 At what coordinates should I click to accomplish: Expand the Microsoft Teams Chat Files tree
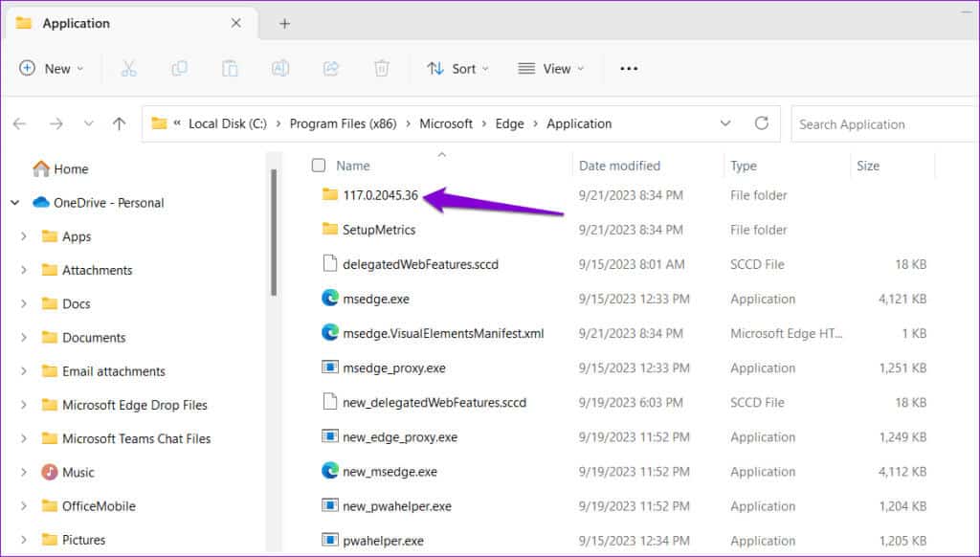[x=24, y=439]
